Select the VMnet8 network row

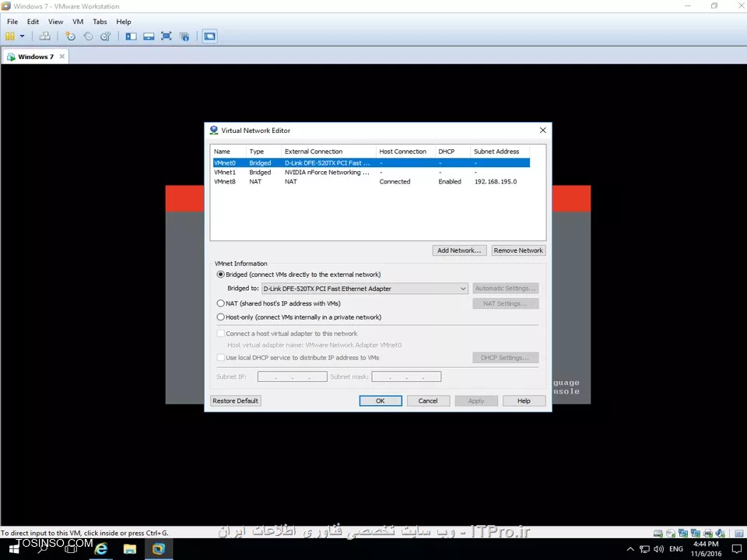coord(371,181)
